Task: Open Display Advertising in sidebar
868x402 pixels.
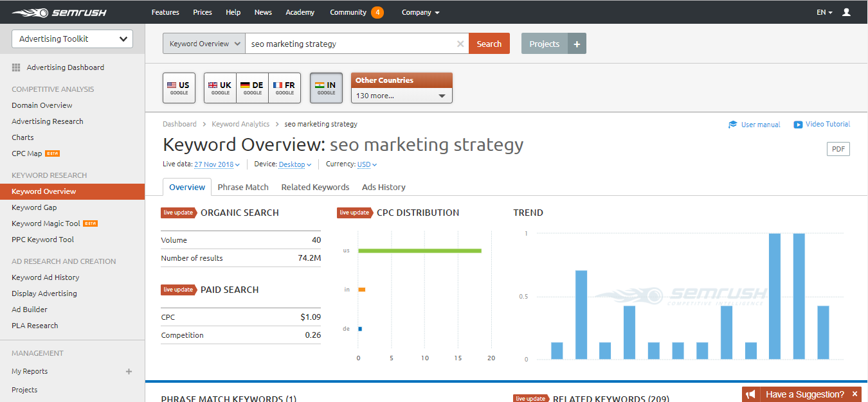Action: pyautogui.click(x=44, y=293)
